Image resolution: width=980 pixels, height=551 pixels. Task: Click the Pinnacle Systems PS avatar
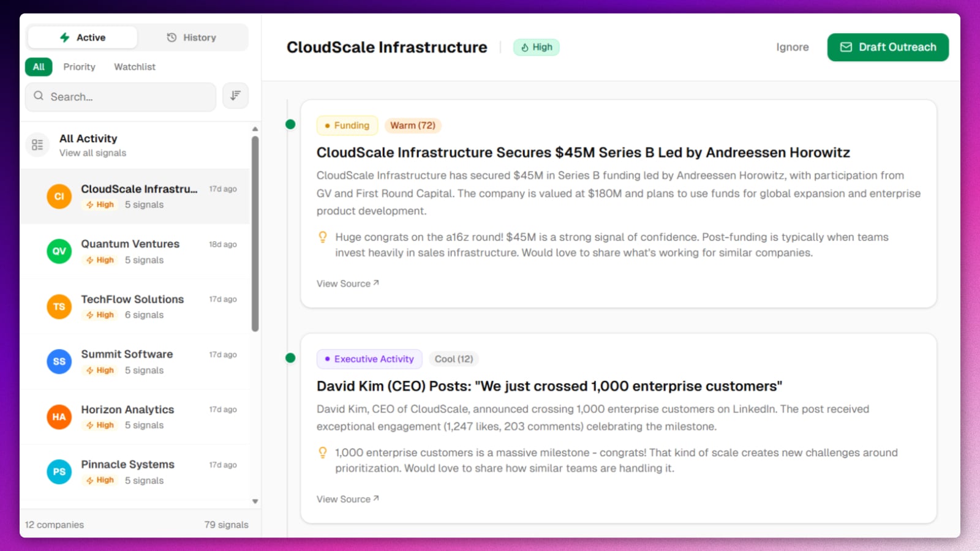point(59,472)
